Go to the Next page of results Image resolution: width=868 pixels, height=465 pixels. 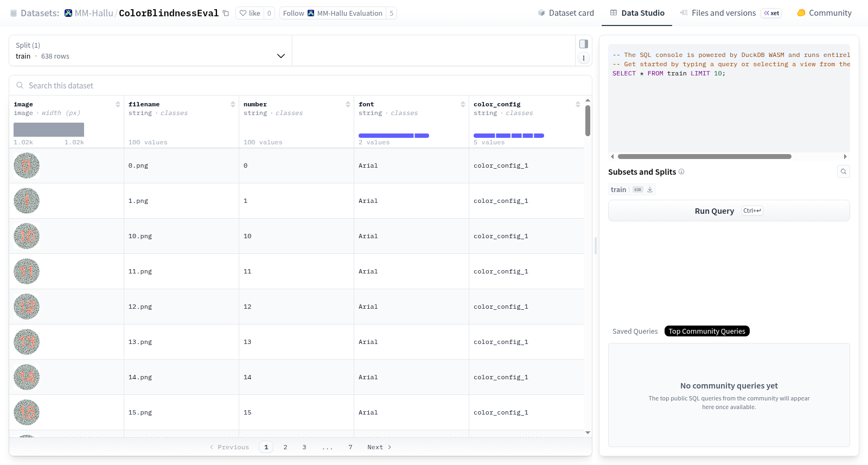click(379, 447)
